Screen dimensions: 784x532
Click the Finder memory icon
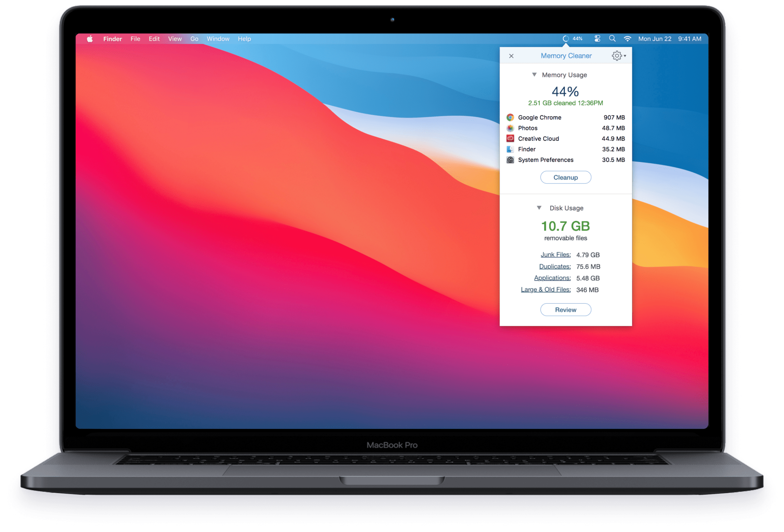509,148
